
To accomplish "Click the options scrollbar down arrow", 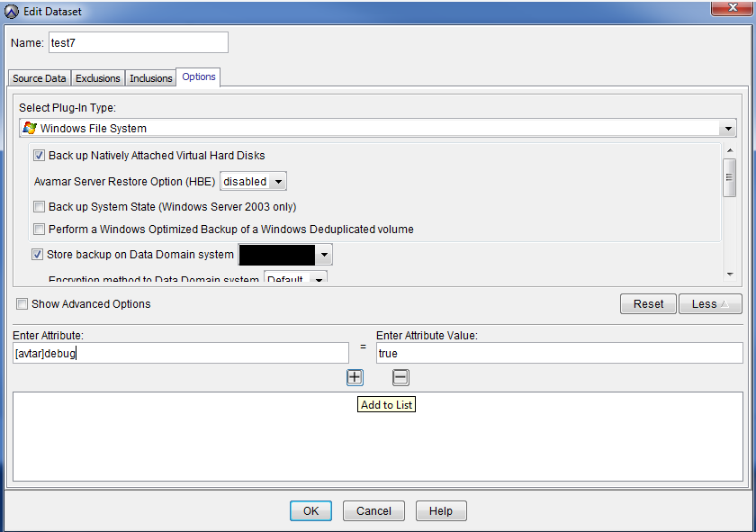I will 730,274.
